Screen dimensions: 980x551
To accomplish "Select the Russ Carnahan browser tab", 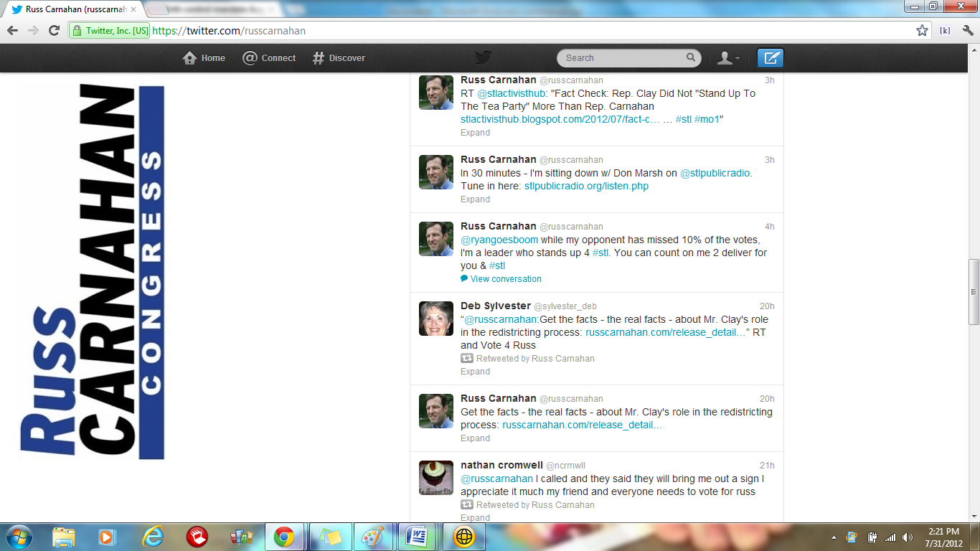I will [x=72, y=9].
